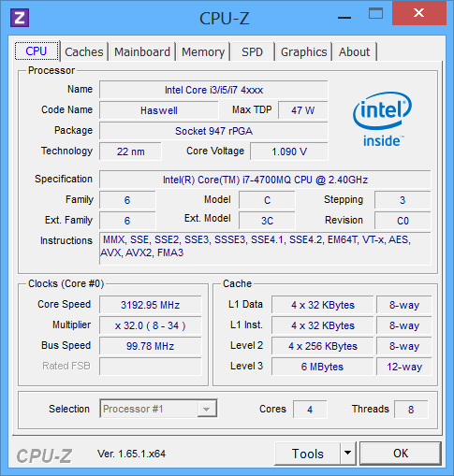
Task: Open the SPD tab
Action: (x=252, y=51)
